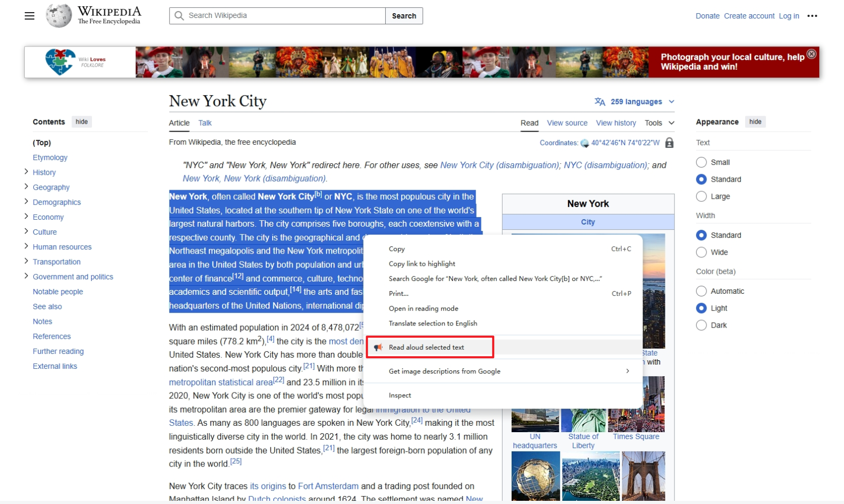Expand the Geography section in contents

[26, 186]
